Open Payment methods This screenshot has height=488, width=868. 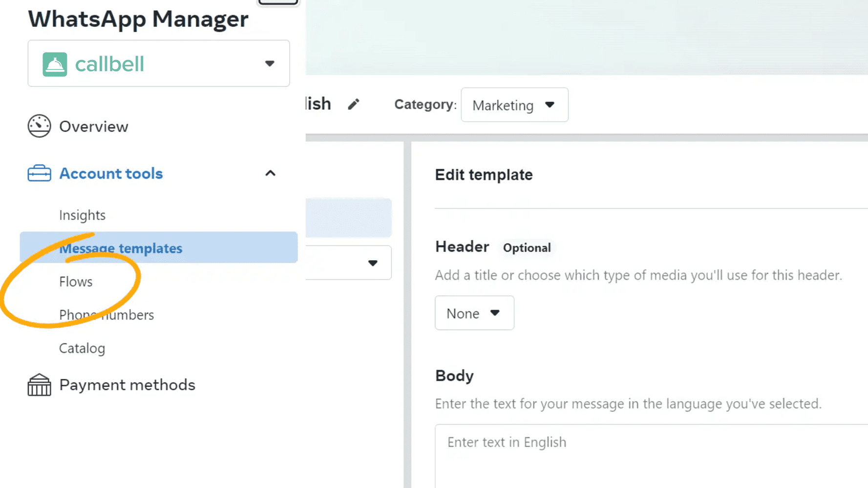[127, 385]
